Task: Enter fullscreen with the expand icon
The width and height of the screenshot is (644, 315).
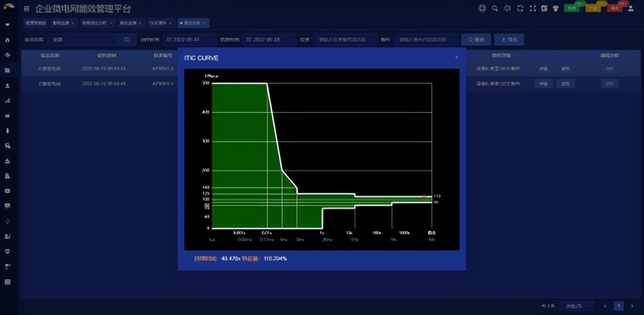Action: tap(532, 8)
